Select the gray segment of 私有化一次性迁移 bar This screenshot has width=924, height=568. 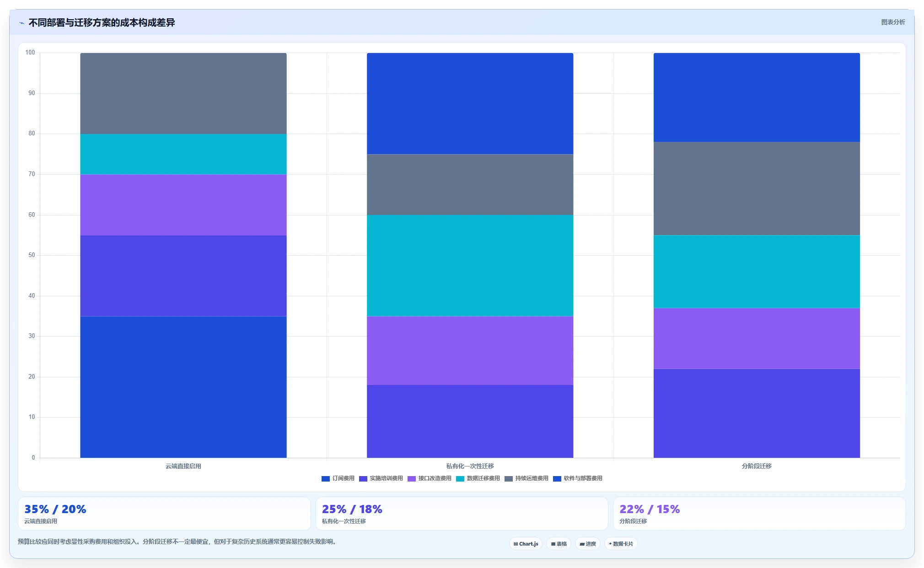pyautogui.click(x=470, y=185)
